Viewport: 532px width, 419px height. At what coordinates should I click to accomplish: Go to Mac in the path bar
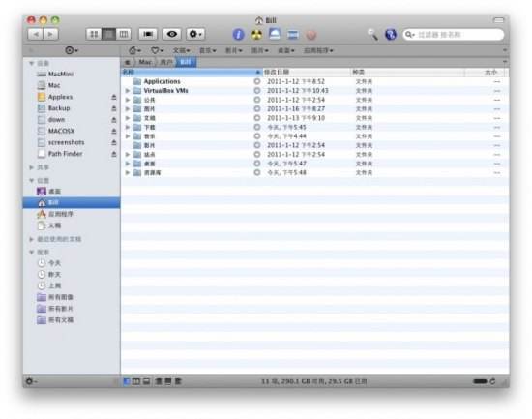(x=145, y=62)
